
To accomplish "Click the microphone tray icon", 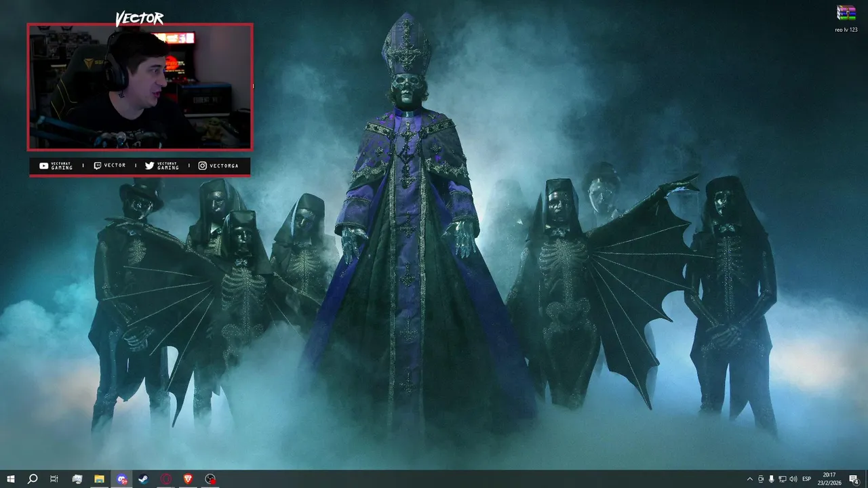I will pos(771,479).
